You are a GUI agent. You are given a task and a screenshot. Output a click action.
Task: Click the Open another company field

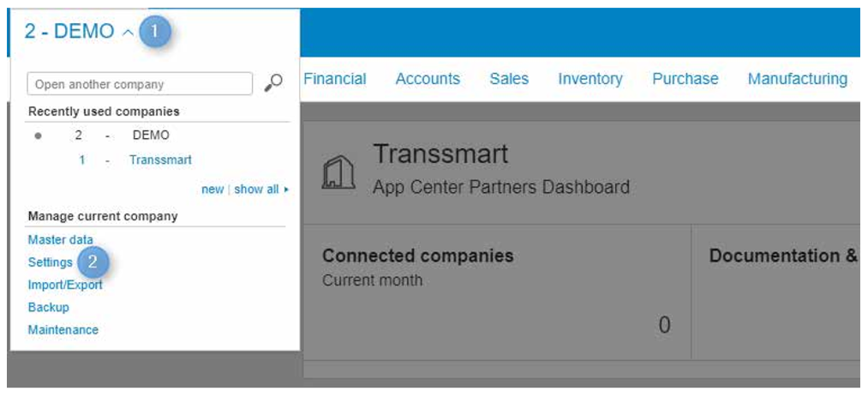tap(141, 84)
